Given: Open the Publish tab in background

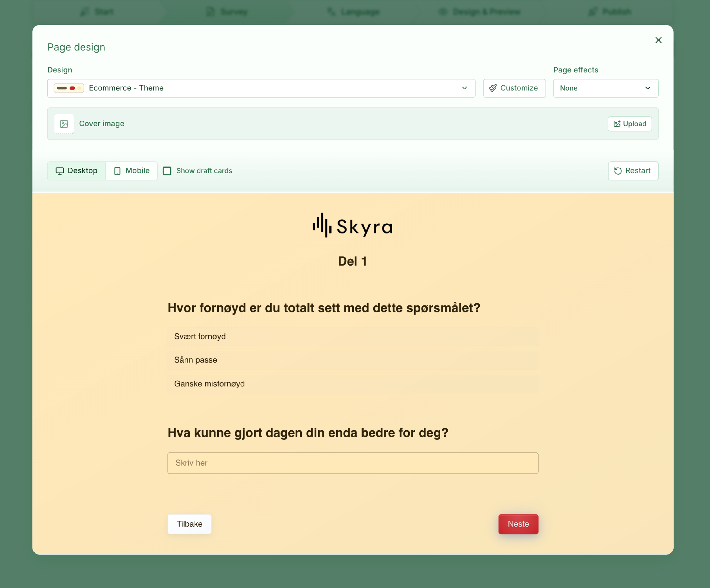Looking at the screenshot, I should click(x=610, y=12).
